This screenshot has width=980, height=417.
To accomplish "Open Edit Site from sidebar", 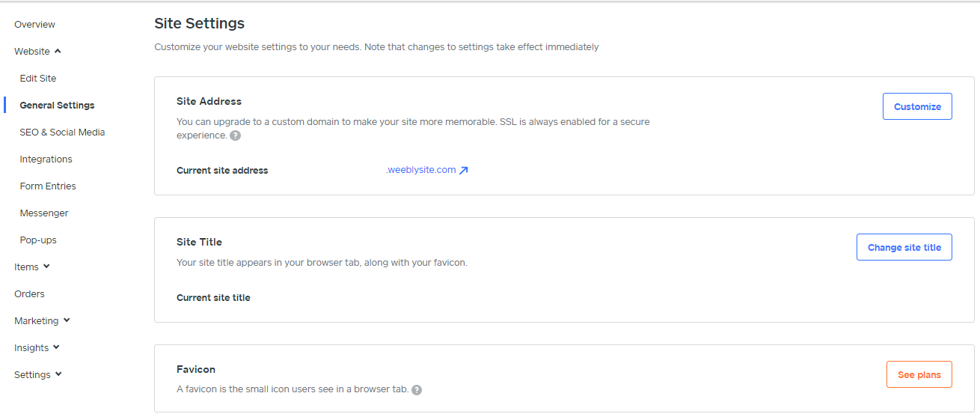I will pos(38,79).
